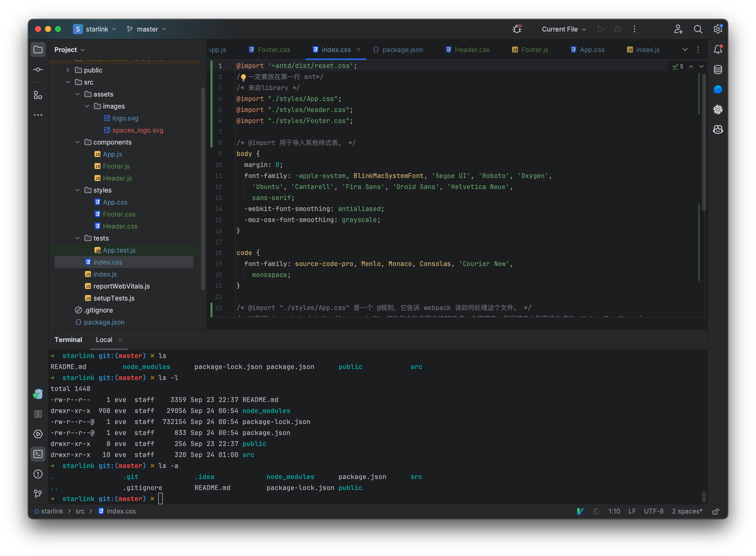Close the index.css editor tab
Screen dimensions: 756x556
tap(358, 49)
